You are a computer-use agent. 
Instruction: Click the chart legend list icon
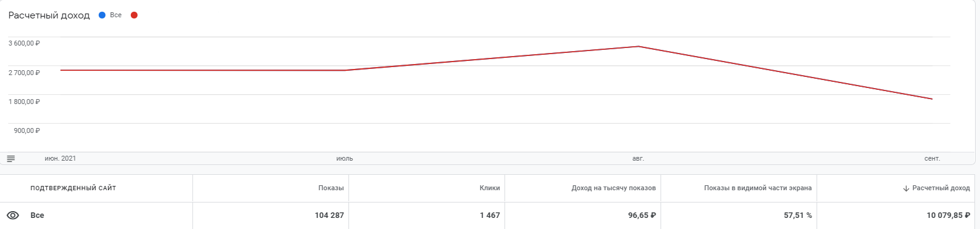(10, 159)
